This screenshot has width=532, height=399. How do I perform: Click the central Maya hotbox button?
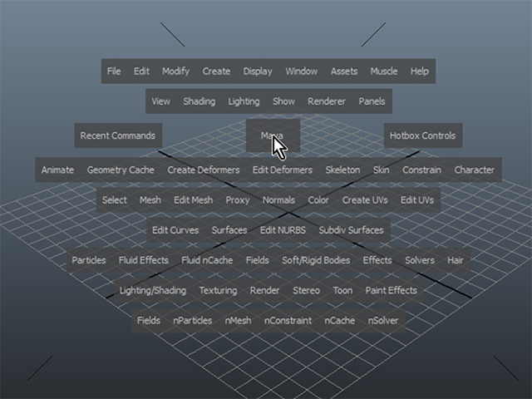coord(273,135)
